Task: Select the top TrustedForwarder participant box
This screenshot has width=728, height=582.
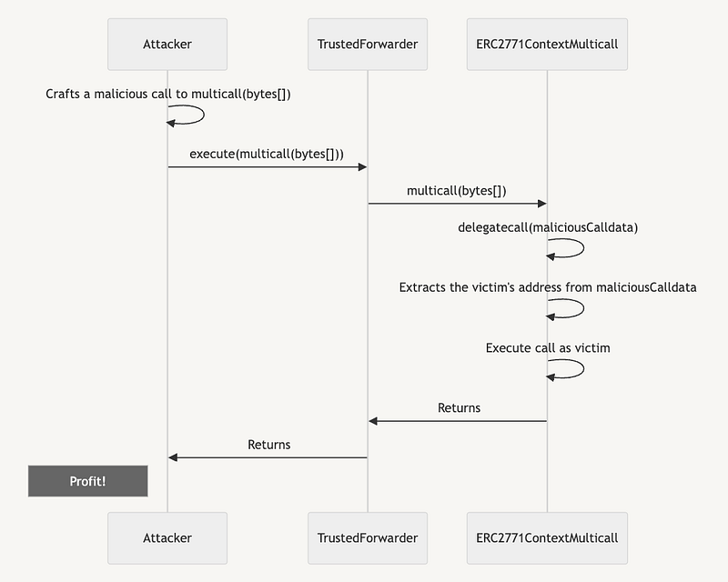Action: tap(368, 44)
